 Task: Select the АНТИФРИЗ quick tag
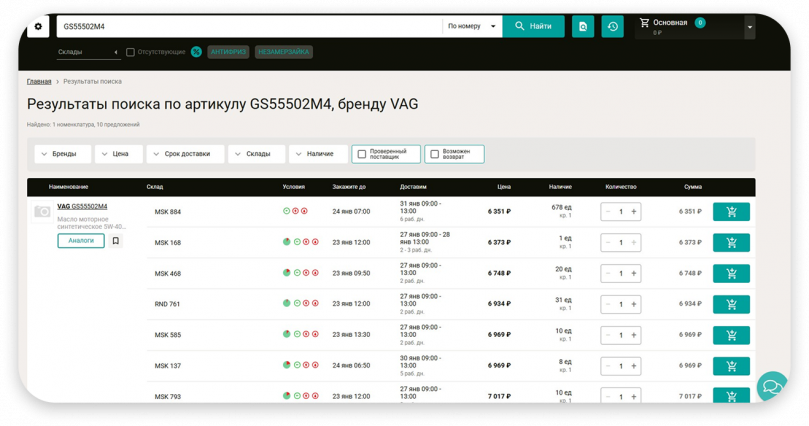tap(228, 52)
